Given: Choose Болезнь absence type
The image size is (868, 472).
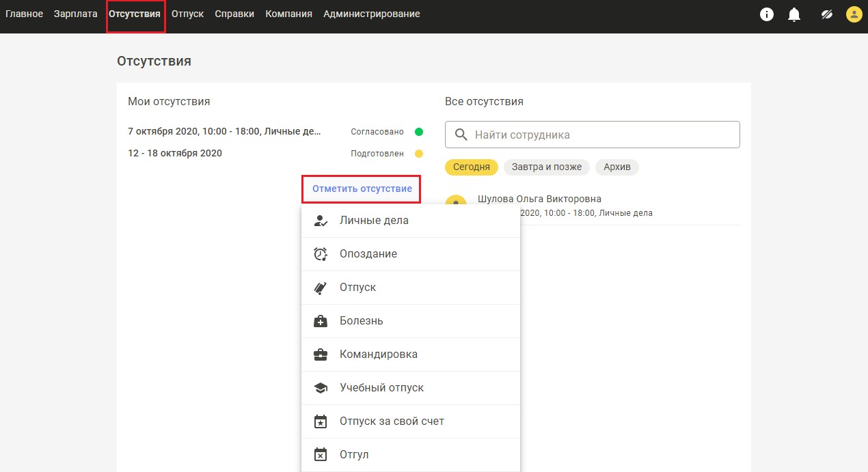Looking at the screenshot, I should point(411,321).
